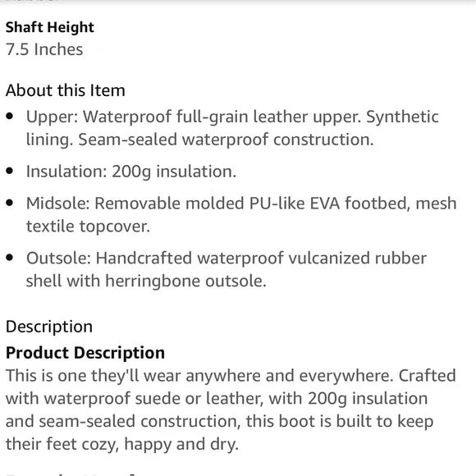Click the words 'herringbone outsole'
Image resolution: width=476 pixels, height=476 pixels.
tap(185, 281)
